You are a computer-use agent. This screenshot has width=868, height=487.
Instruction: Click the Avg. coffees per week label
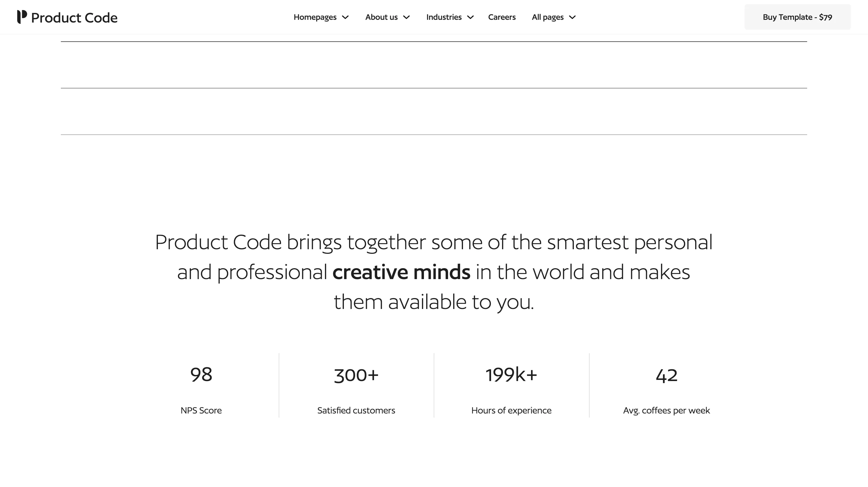click(x=666, y=411)
